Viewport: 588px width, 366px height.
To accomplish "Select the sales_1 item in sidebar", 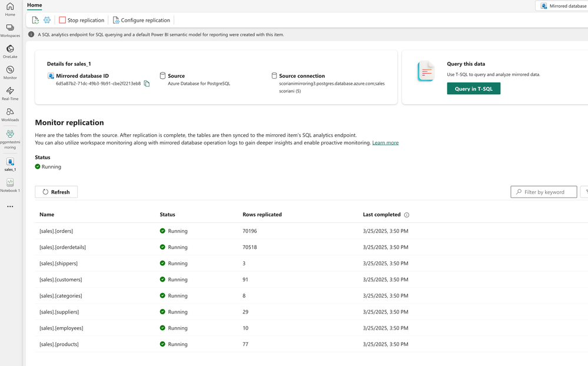I will coord(10,164).
